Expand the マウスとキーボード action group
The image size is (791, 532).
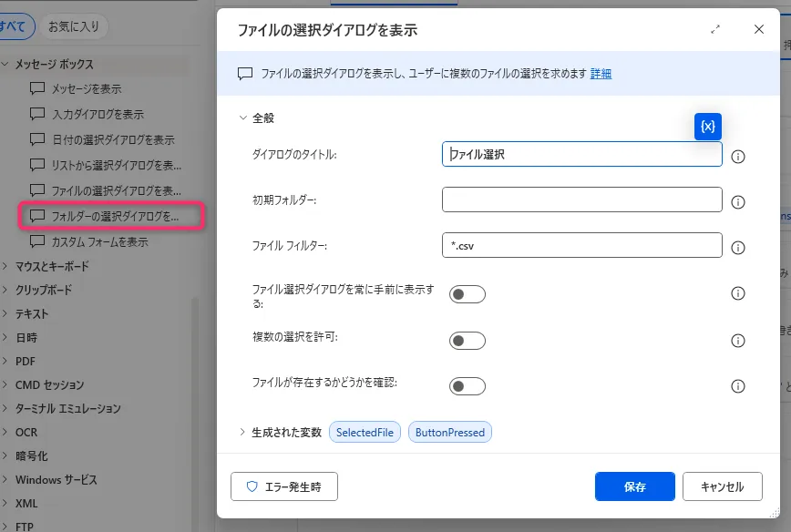point(5,266)
